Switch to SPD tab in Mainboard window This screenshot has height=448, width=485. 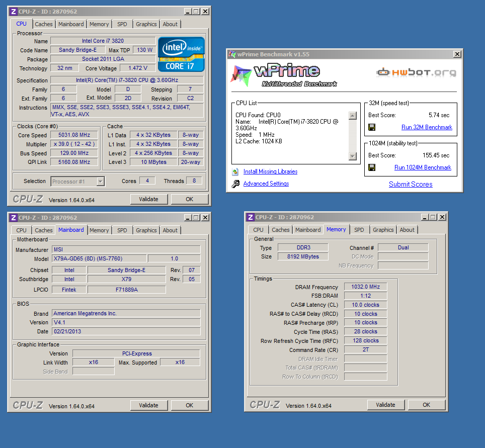pos(122,230)
